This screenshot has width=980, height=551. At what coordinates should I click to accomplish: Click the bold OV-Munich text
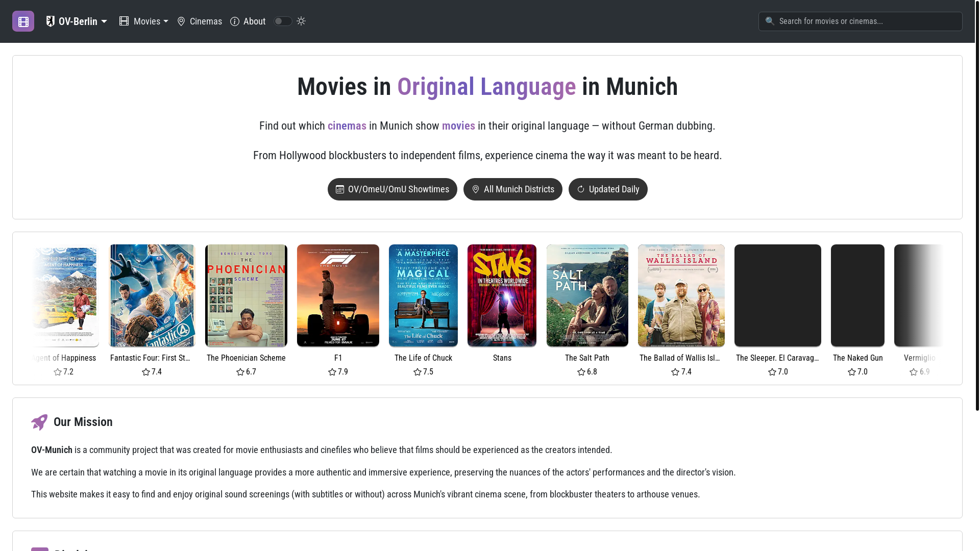pos(52,450)
